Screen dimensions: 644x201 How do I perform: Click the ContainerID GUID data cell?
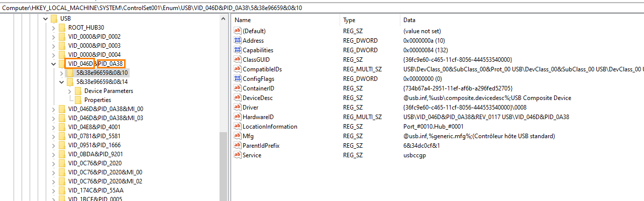tap(458, 88)
